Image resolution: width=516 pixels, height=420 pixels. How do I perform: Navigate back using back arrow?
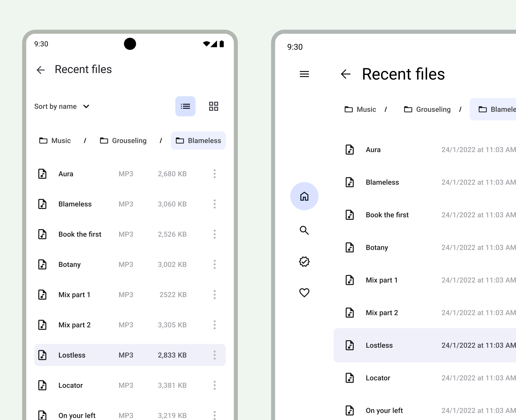pyautogui.click(x=41, y=69)
